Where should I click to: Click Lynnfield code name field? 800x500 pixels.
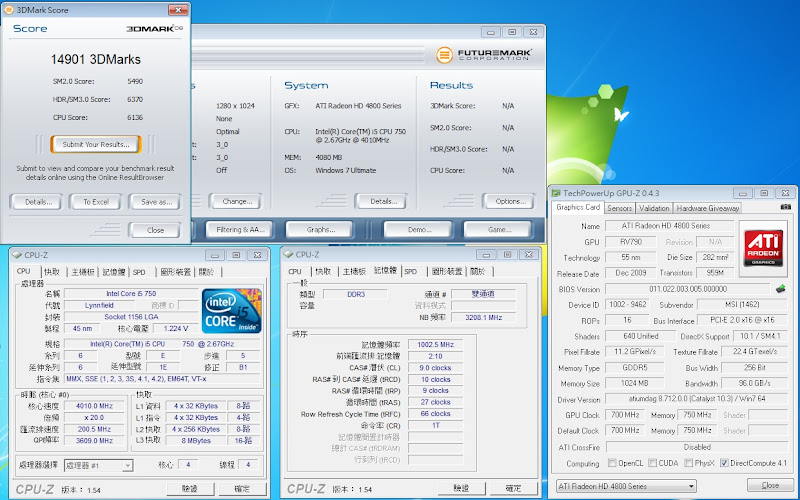(99, 306)
